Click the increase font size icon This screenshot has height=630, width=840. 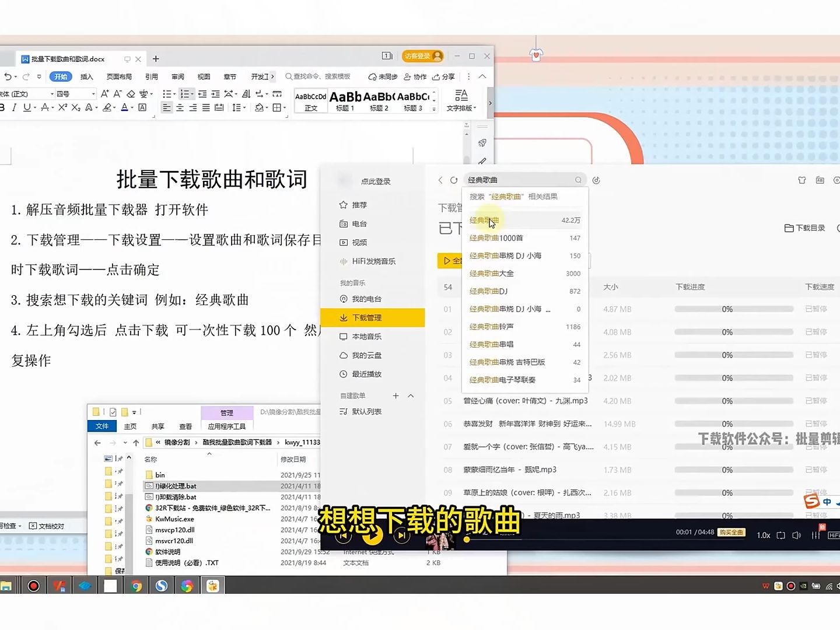(104, 93)
